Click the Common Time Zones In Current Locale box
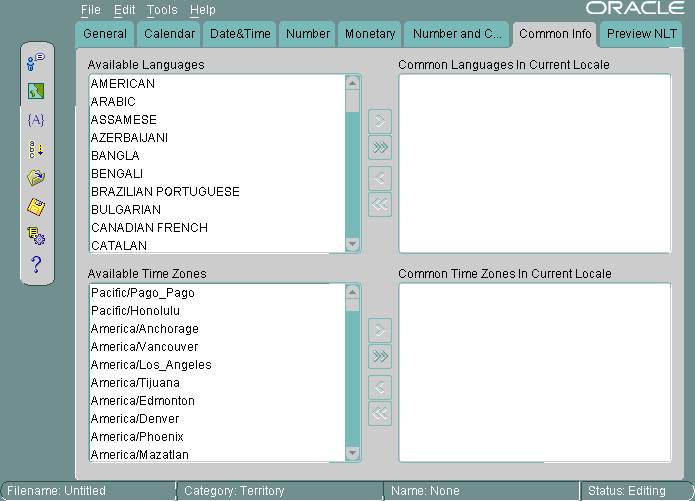 pos(534,372)
